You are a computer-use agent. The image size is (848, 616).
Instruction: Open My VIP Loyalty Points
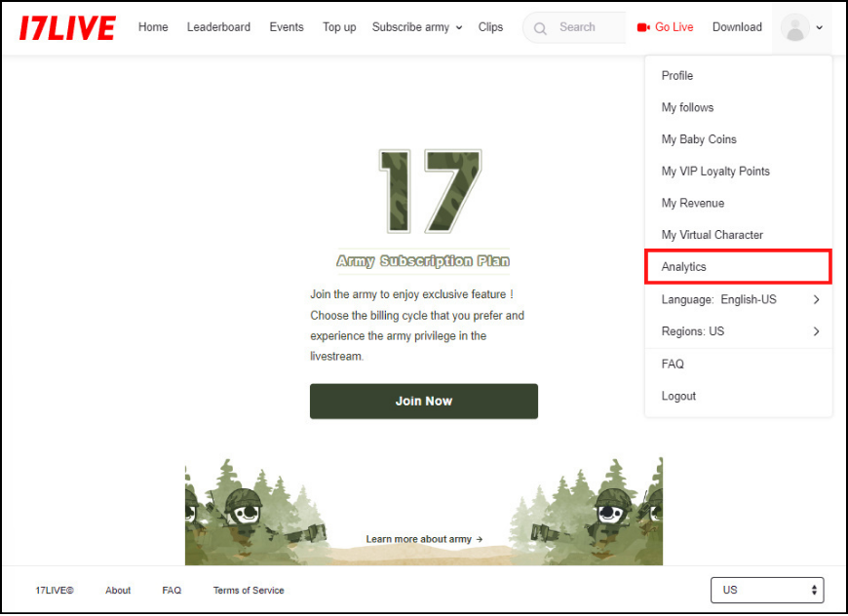coord(715,171)
